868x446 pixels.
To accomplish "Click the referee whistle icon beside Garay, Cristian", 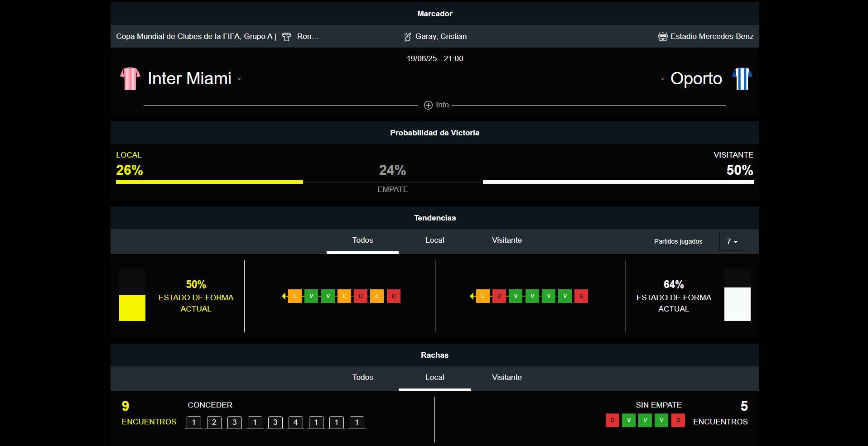I will click(407, 37).
